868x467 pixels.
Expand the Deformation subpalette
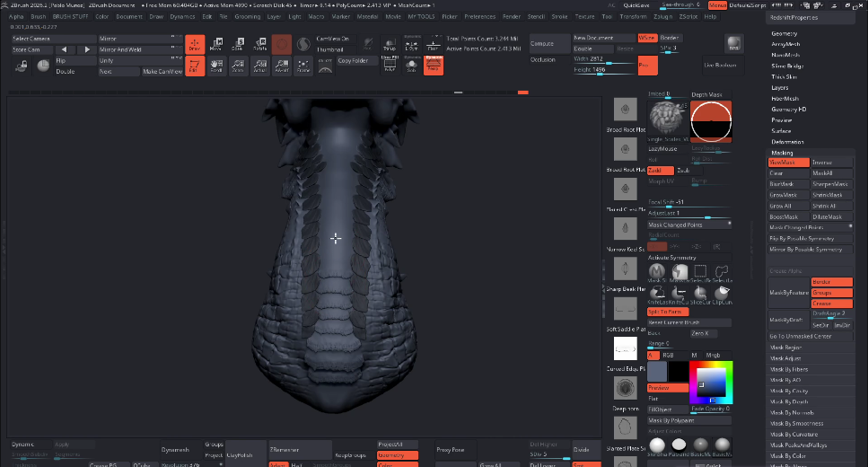[x=788, y=142]
